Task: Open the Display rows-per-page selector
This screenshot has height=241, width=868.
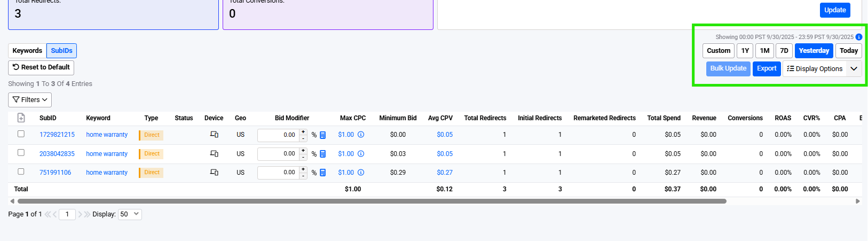Action: pos(130,214)
